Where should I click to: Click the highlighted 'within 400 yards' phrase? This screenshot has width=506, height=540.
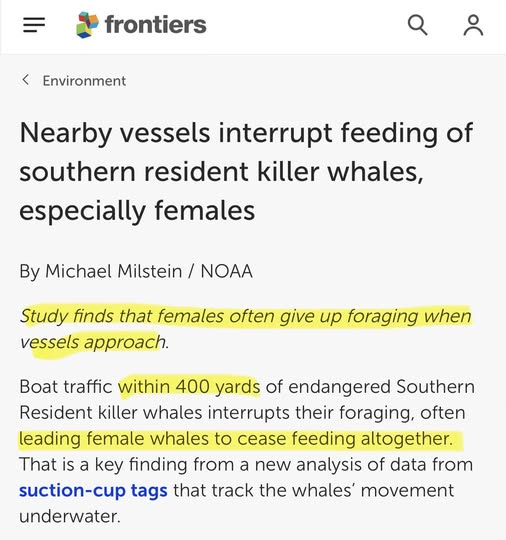pos(189,387)
